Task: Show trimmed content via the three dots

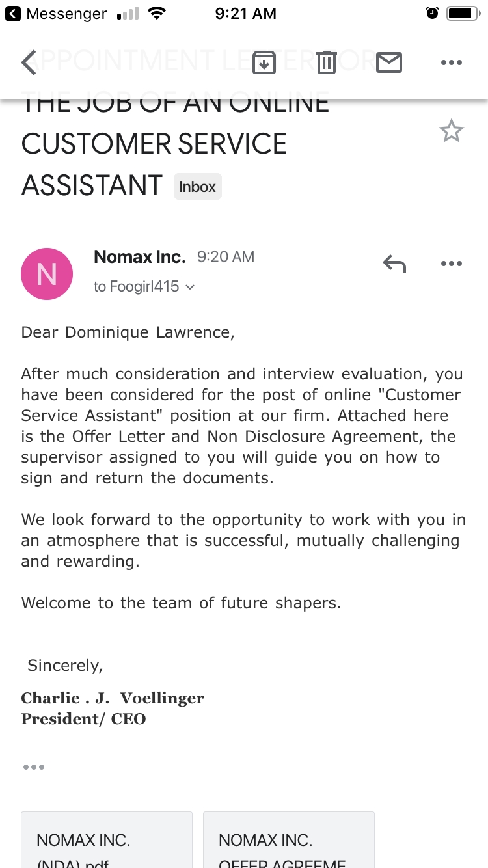Action: [34, 767]
